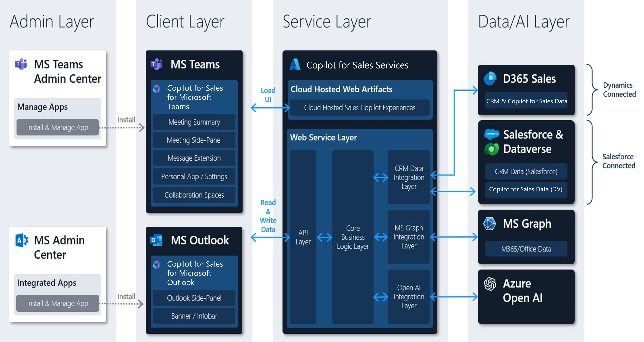Image resolution: width=644 pixels, height=342 pixels.
Task: Click the Install label near MS Teams
Action: coord(126,120)
